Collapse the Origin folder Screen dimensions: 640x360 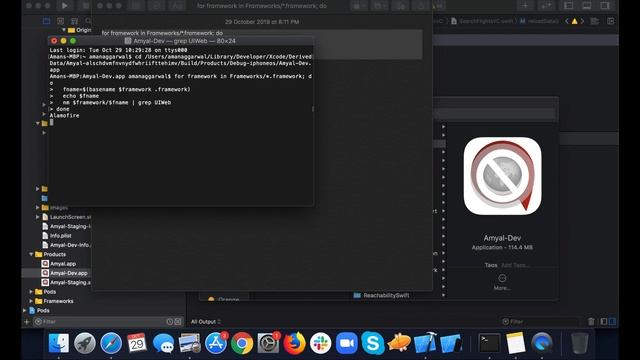point(64,30)
